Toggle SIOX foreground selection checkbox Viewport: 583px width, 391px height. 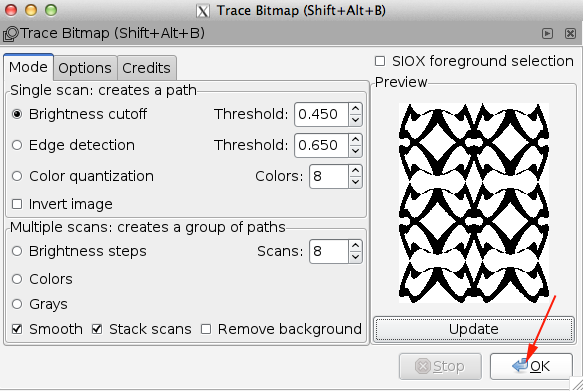[x=380, y=61]
